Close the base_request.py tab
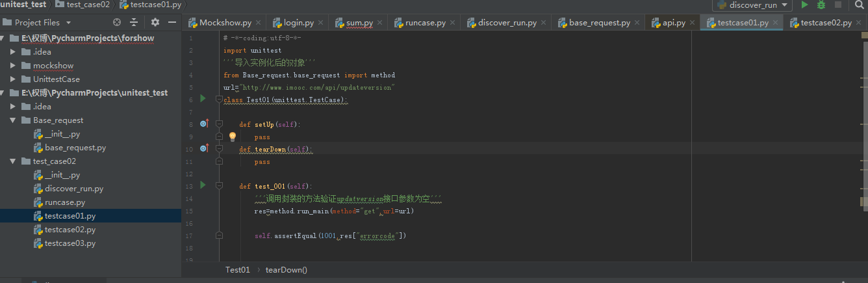The image size is (868, 283). click(637, 23)
